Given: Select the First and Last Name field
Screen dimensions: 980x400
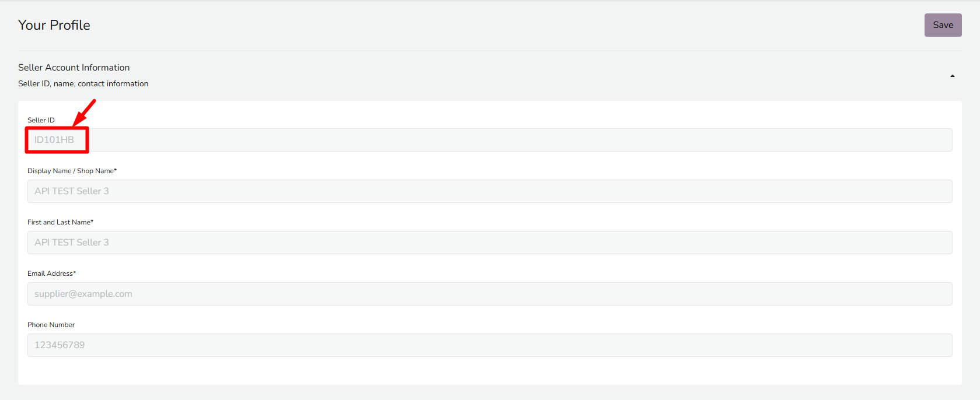Looking at the screenshot, I should point(489,243).
